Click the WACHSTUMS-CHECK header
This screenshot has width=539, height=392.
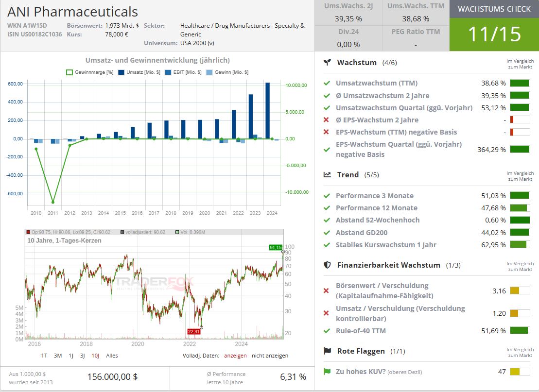pos(494,9)
